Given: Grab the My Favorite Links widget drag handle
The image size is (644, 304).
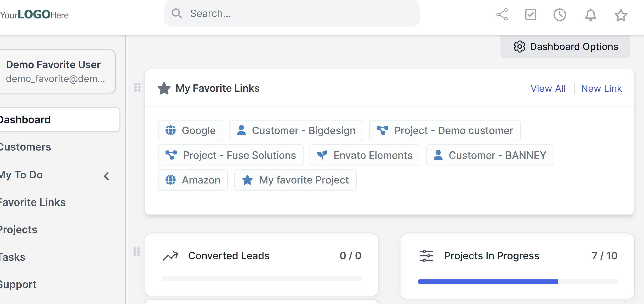Looking at the screenshot, I should point(137,87).
